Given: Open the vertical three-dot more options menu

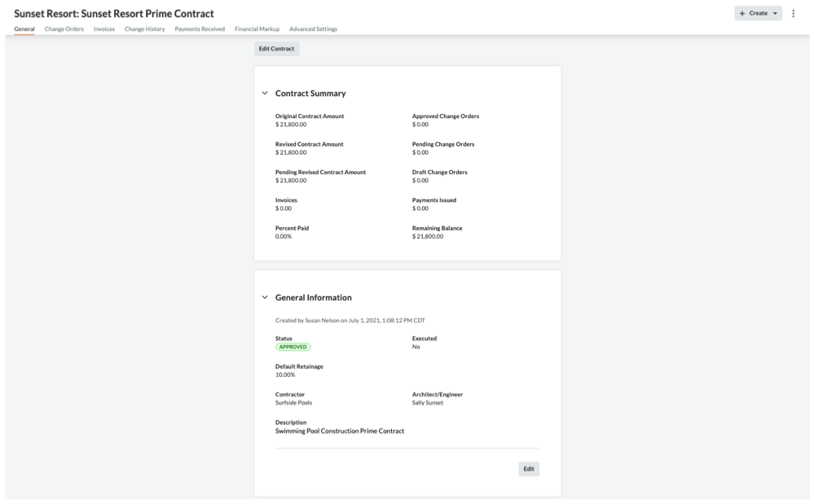Looking at the screenshot, I should pyautogui.click(x=793, y=14).
